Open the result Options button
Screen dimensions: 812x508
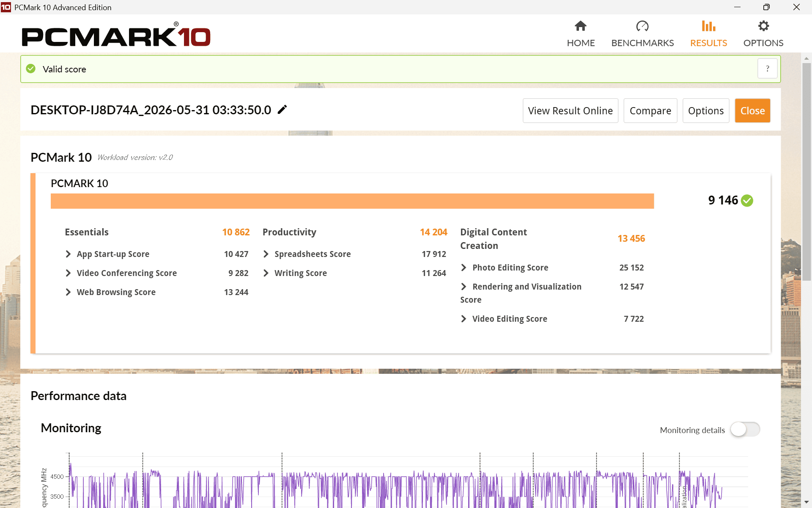[706, 111]
